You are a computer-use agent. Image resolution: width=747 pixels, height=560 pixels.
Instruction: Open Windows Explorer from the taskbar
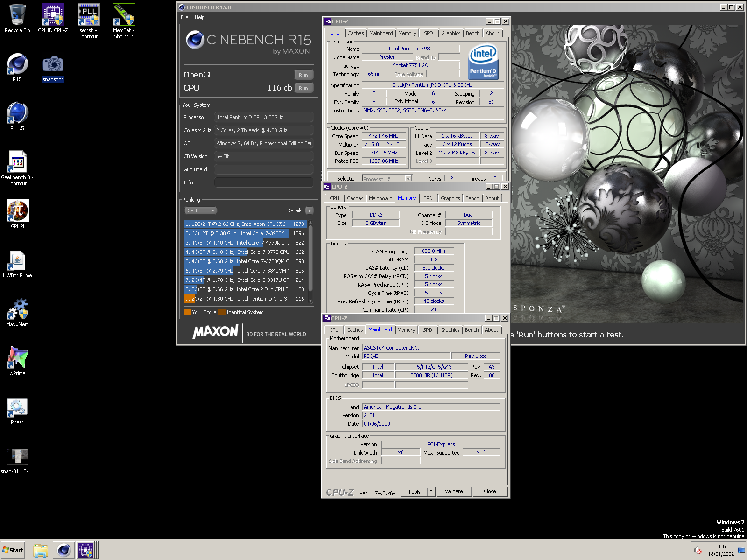[41, 550]
